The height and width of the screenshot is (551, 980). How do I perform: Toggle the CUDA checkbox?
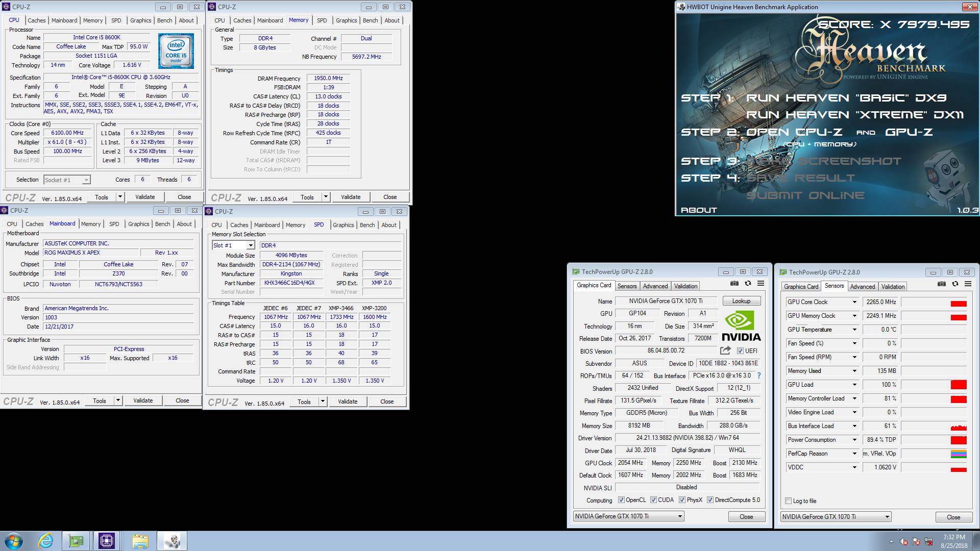pos(653,500)
